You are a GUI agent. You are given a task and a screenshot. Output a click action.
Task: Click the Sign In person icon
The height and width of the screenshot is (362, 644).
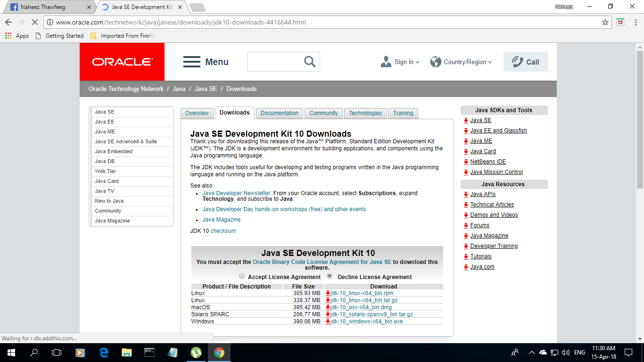(386, 61)
